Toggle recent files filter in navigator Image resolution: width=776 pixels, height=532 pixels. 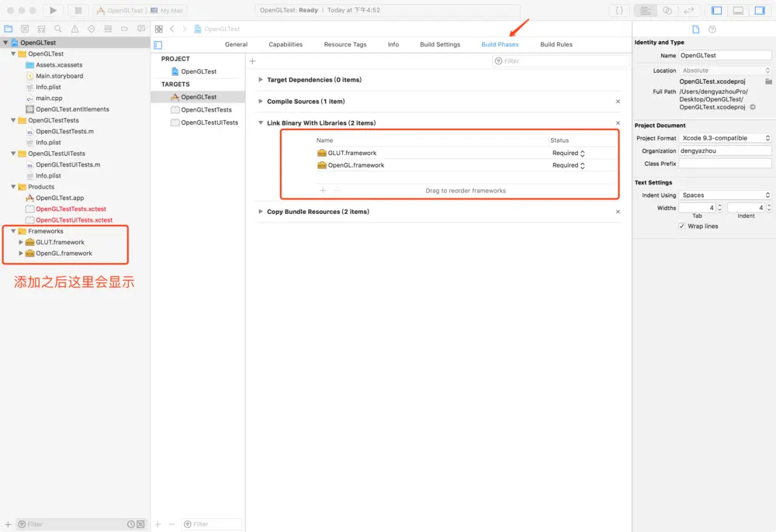click(130, 524)
